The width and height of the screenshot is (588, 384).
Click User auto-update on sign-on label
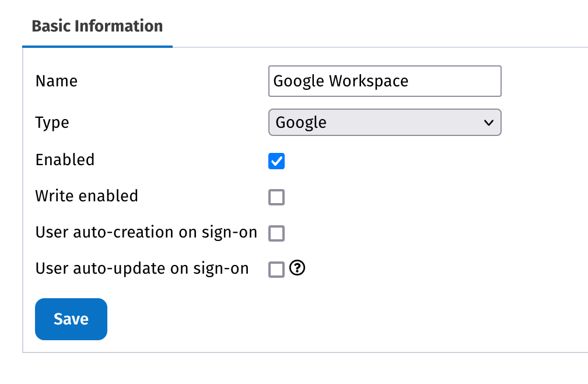pos(142,268)
